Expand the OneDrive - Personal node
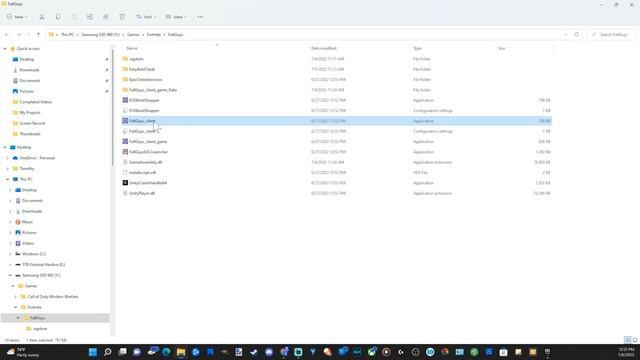Viewport: 640px width, 360px height. (7, 158)
